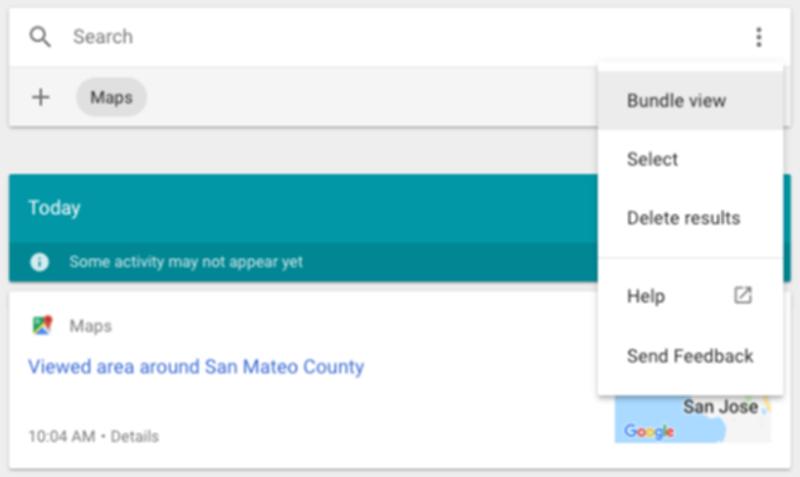Click the plus icon to add filter
Screen dimensions: 800x477
[x=41, y=97]
